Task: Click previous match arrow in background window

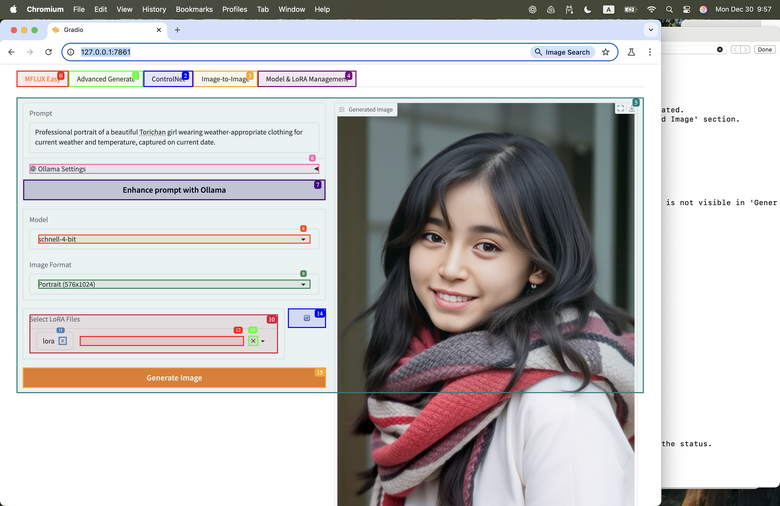Action: [735, 49]
